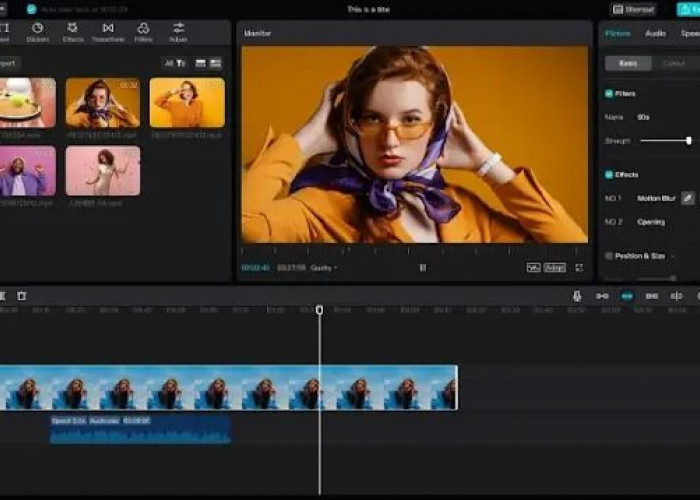
Task: Delete the selected clip with trash icon
Action: click(21, 296)
